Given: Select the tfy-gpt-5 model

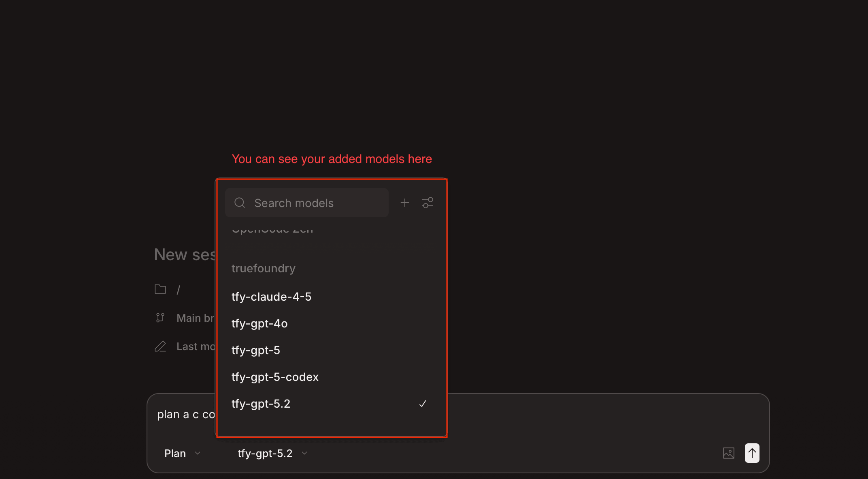Looking at the screenshot, I should [x=256, y=350].
